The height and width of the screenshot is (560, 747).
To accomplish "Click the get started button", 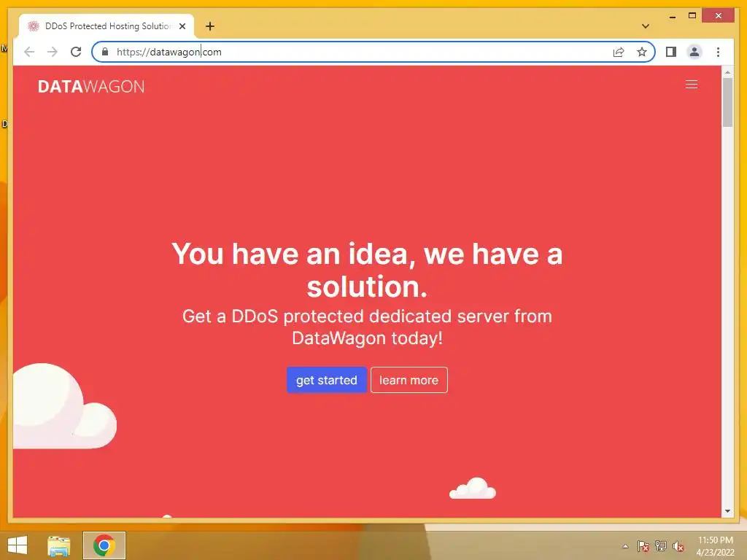I will click(326, 380).
